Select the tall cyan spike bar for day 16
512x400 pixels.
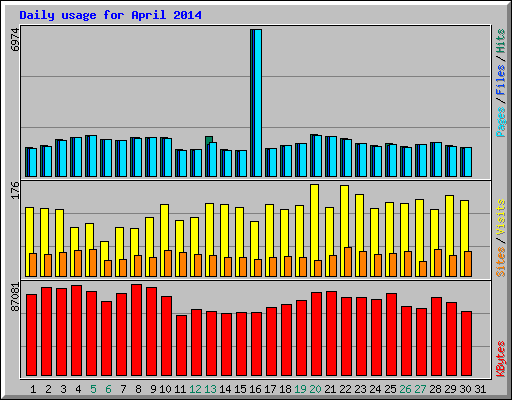(x=258, y=103)
